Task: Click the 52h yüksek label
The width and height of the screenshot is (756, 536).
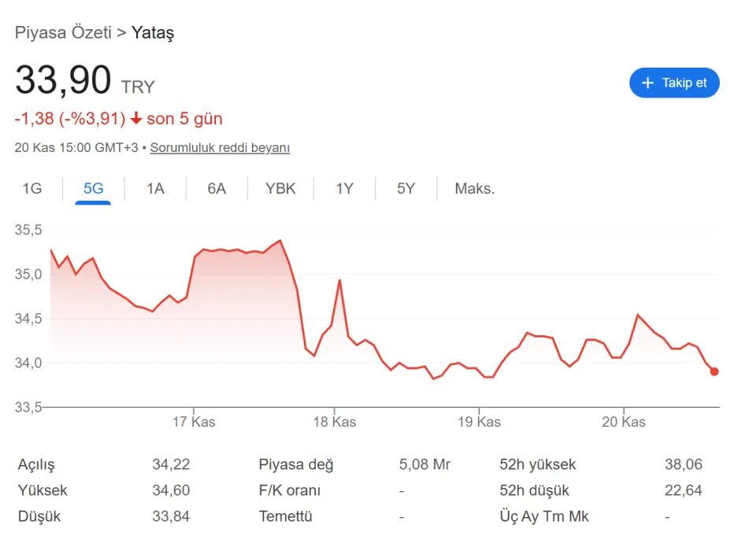Action: (537, 464)
